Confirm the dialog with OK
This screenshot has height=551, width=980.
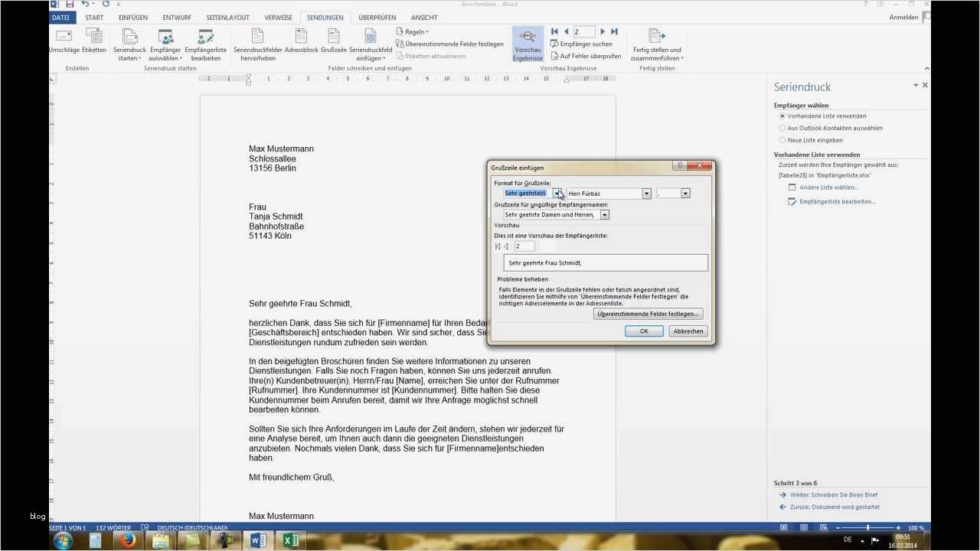click(644, 331)
